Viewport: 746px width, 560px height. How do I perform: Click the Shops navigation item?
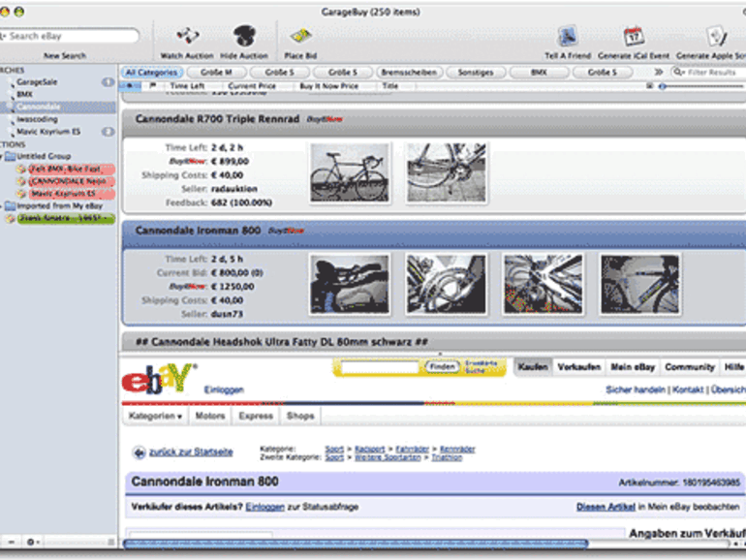(x=300, y=416)
